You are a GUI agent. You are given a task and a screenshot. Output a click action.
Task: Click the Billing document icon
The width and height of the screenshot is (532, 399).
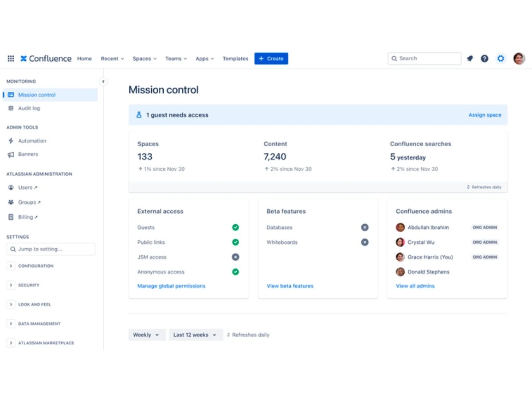click(11, 217)
